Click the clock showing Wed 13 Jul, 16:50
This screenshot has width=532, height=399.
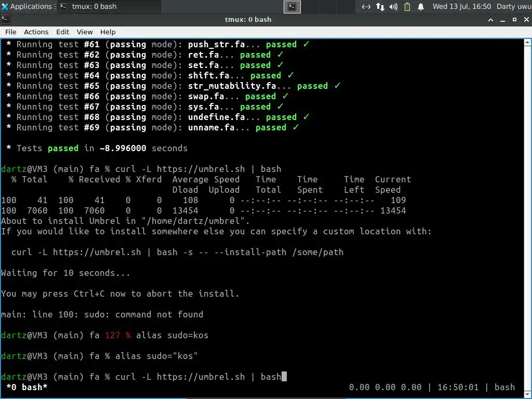tap(461, 6)
